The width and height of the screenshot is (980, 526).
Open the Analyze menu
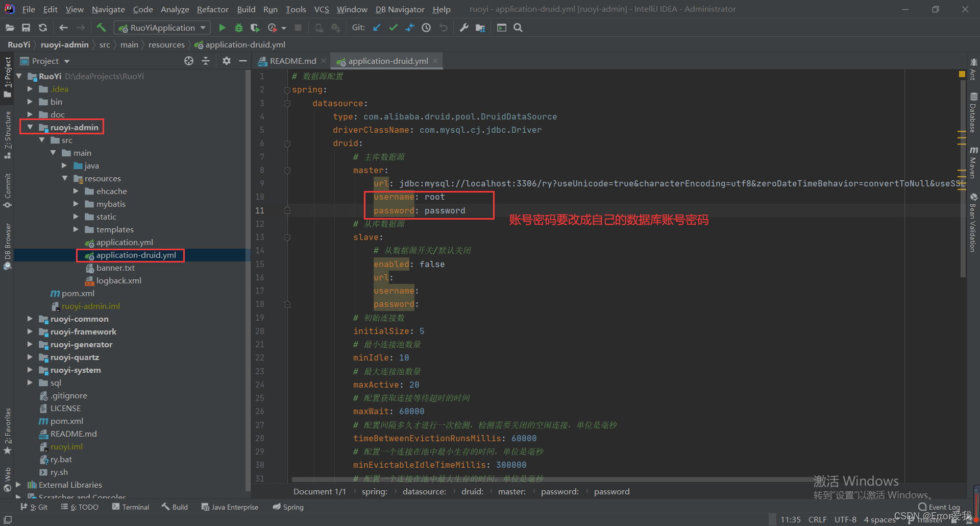click(x=175, y=9)
